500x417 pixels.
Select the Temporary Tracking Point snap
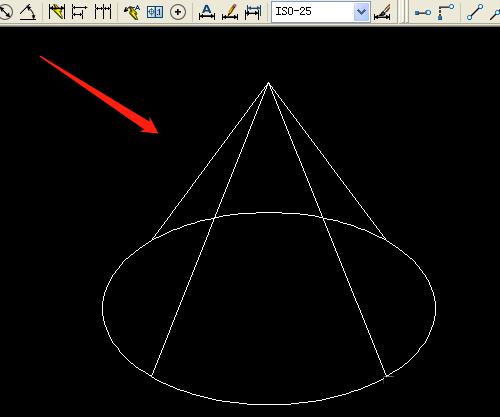coord(422,12)
